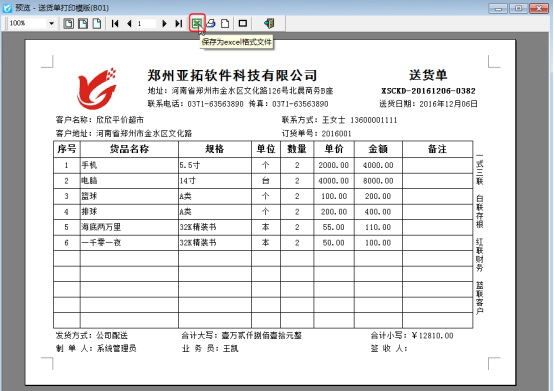The width and height of the screenshot is (554, 391).
Task: Select the whole-page view icon
Action: tap(97, 24)
